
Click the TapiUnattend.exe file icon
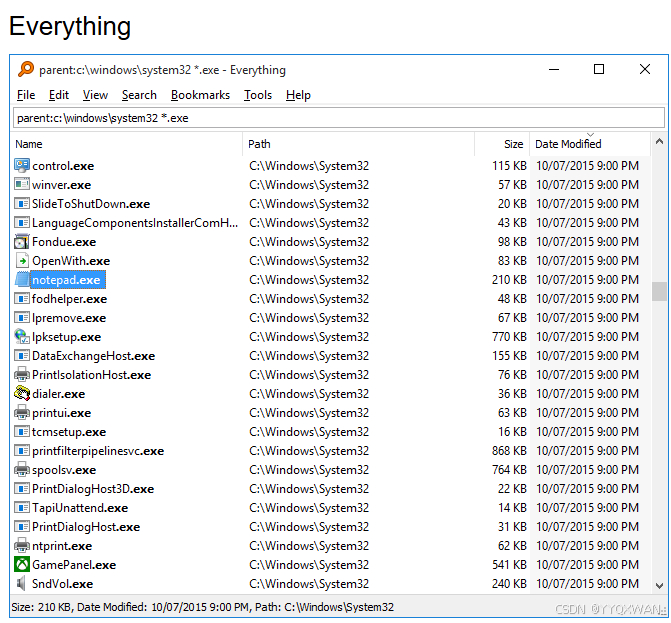click(x=22, y=507)
